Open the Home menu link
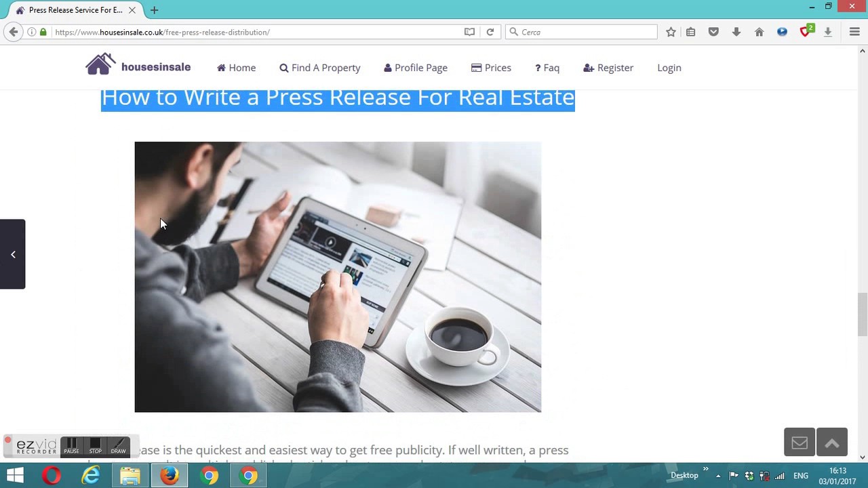The width and height of the screenshot is (868, 488). [x=236, y=68]
